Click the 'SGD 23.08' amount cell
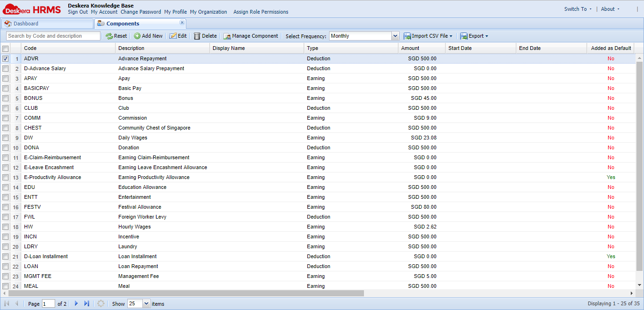 [423, 138]
